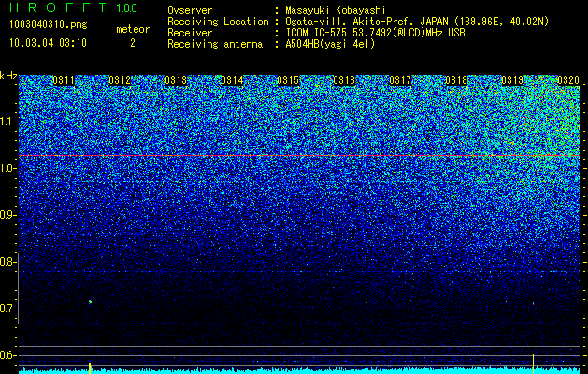Click the 0311 time marker
Image resolution: width=588 pixels, height=374 pixels.
coord(64,80)
